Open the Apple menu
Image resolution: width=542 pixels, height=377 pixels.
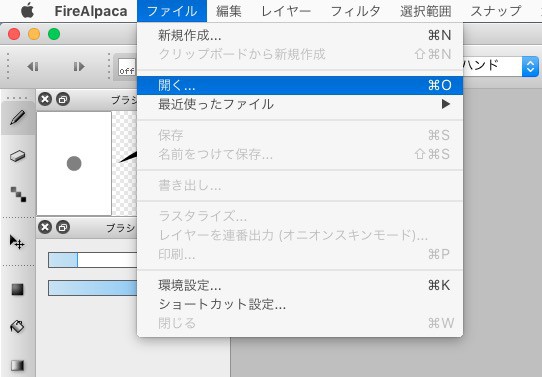click(28, 11)
